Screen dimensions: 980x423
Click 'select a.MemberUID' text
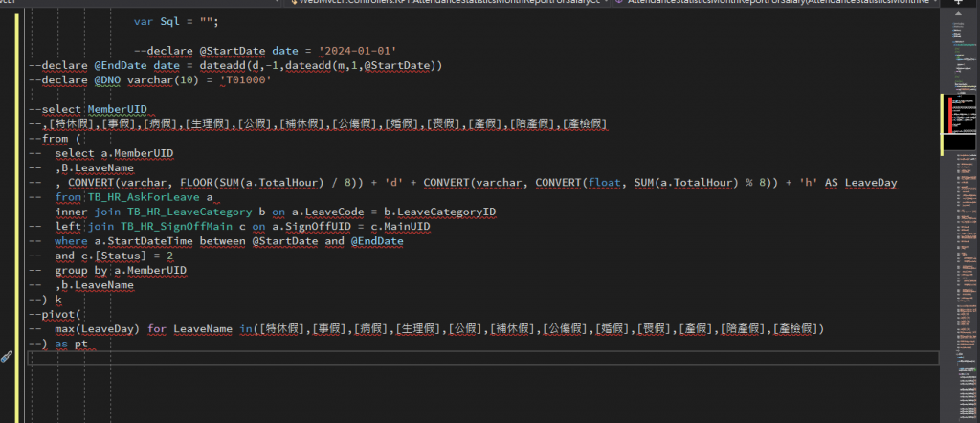115,154
